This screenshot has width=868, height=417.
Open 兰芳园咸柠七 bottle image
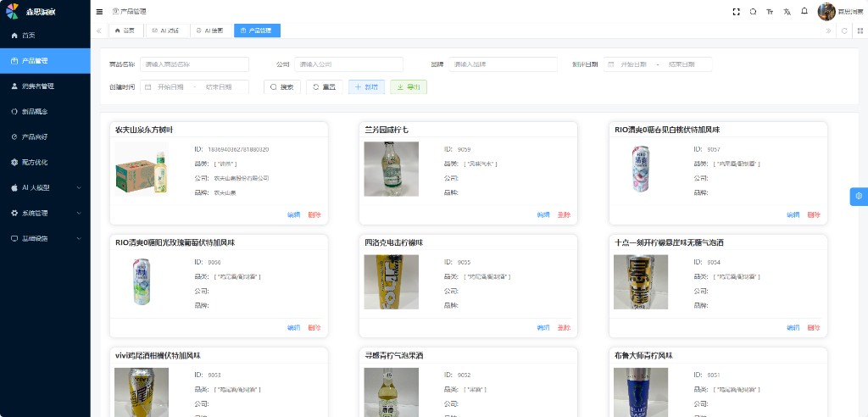[x=392, y=169]
